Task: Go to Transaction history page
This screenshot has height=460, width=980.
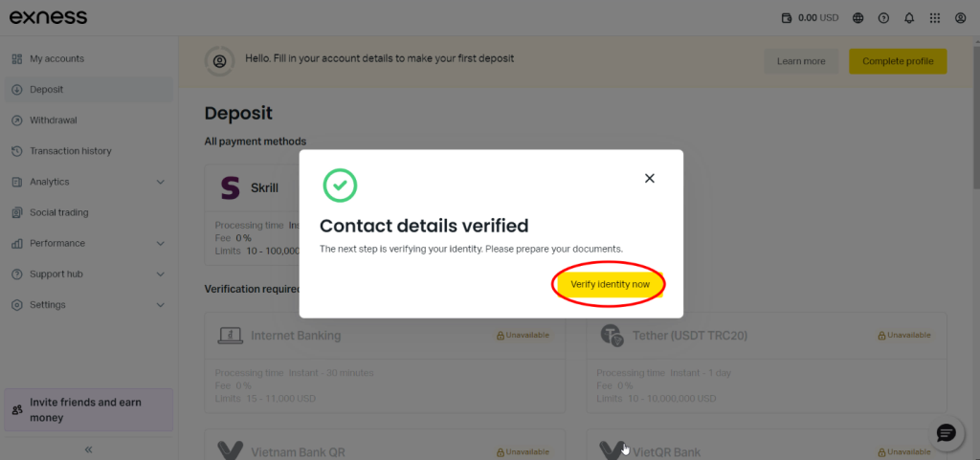Action: pos(70,151)
